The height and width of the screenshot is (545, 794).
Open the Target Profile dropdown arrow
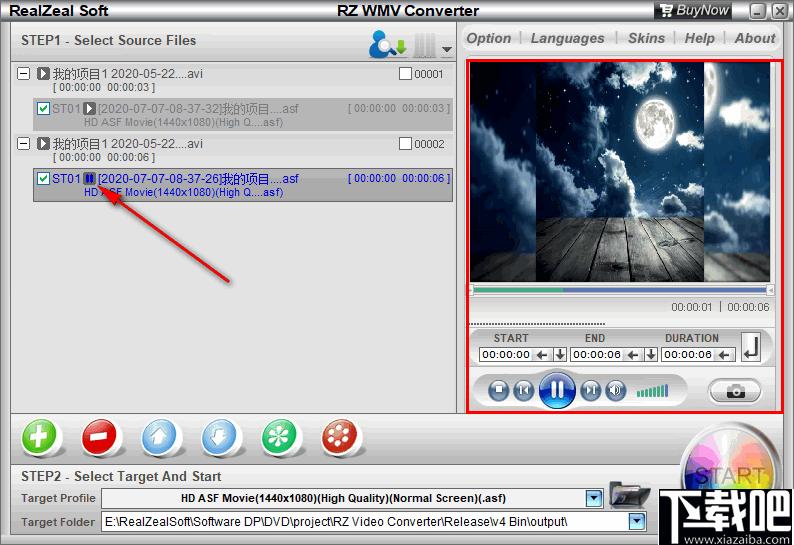[594, 498]
